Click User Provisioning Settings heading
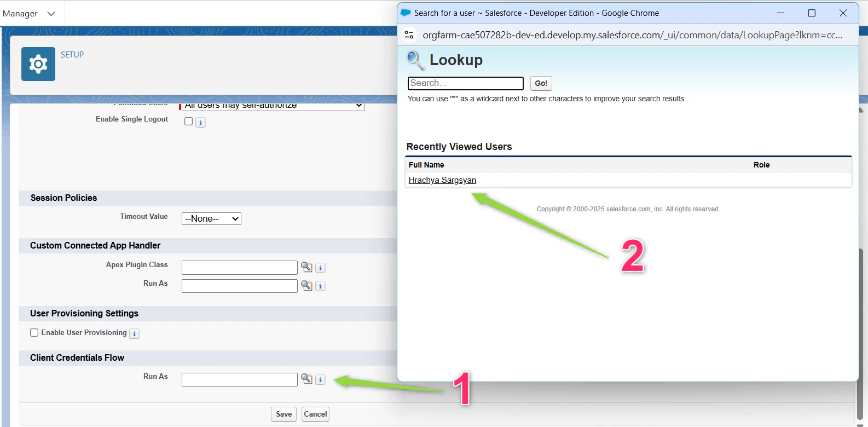868x427 pixels. (84, 314)
